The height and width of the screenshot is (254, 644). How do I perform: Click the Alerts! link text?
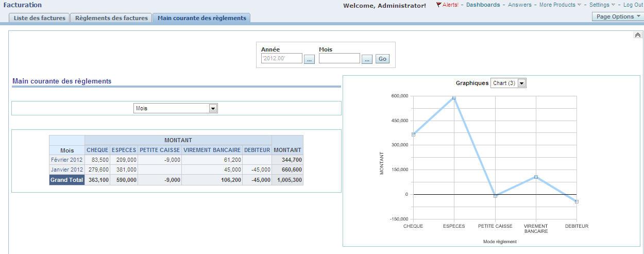click(x=450, y=5)
